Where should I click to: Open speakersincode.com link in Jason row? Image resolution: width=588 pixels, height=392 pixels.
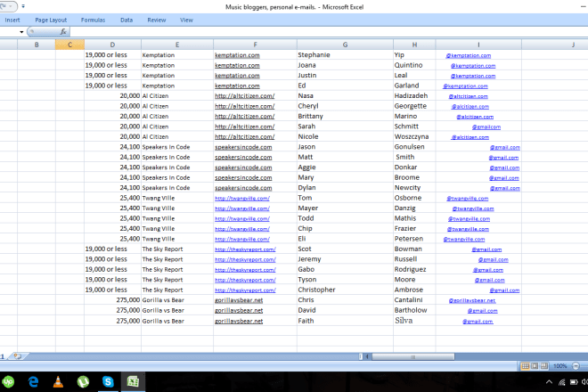pos(243,147)
